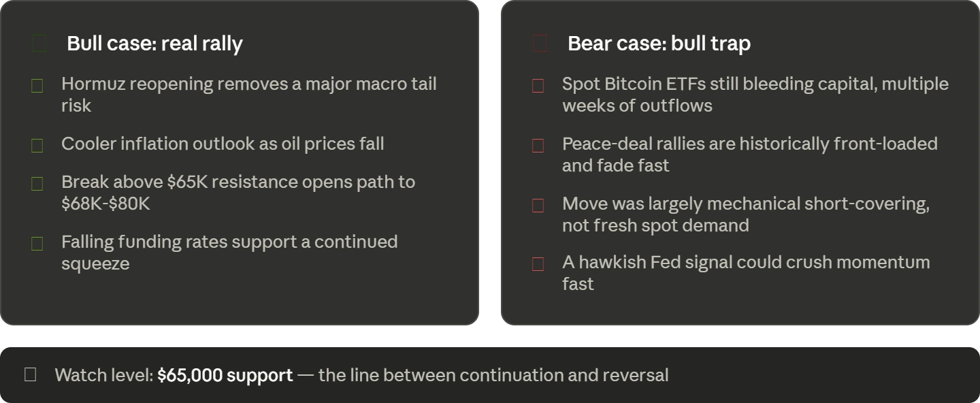Click 'Peace-deal rallies are historically front-loaded' text

tap(750, 155)
